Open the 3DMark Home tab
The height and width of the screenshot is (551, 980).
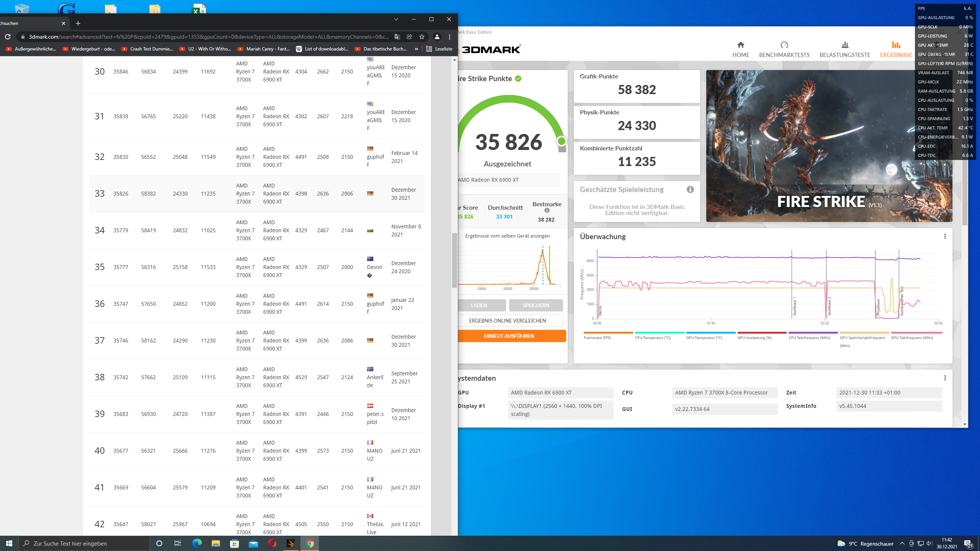point(740,49)
